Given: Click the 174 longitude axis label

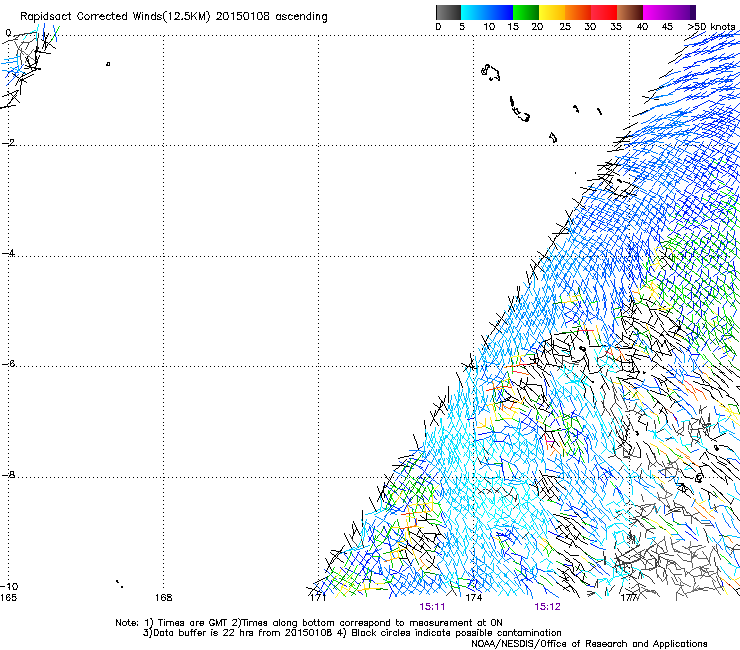Looking at the screenshot, I should [x=474, y=598].
